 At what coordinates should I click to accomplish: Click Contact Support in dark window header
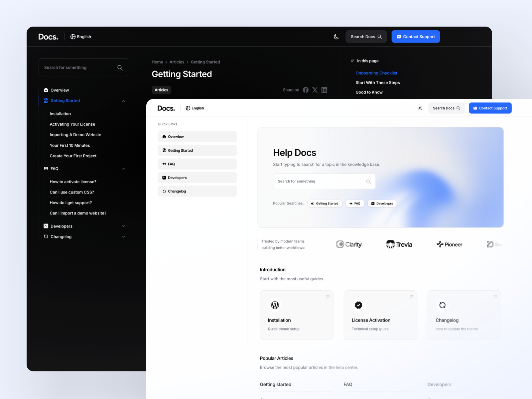click(416, 37)
